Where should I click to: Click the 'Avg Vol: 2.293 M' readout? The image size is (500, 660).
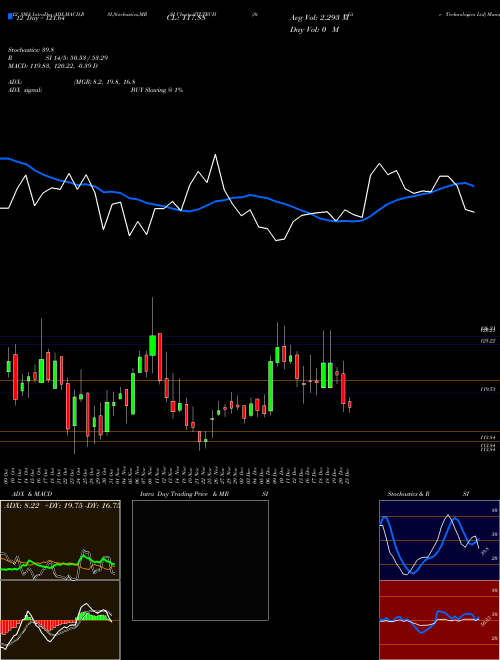click(x=319, y=18)
